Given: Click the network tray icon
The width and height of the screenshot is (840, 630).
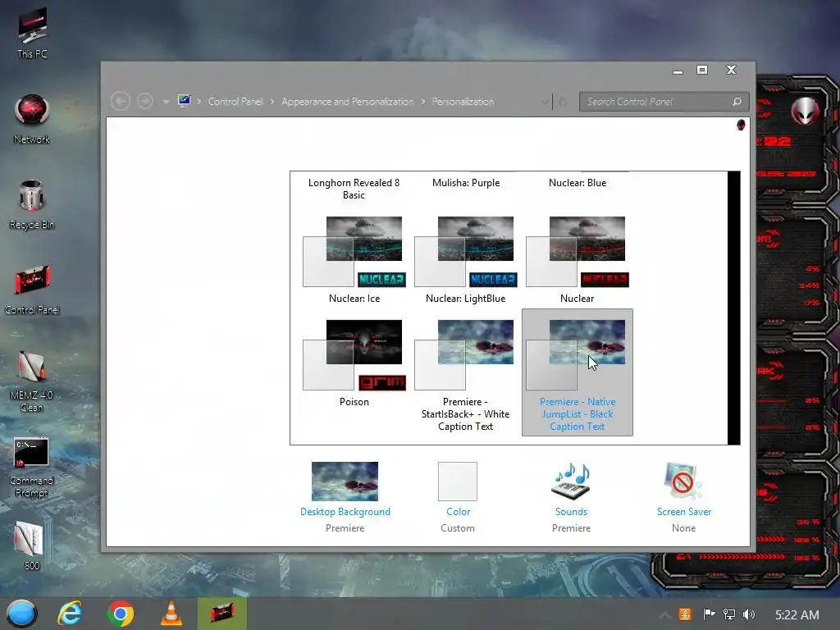Looking at the screenshot, I should point(729,614).
